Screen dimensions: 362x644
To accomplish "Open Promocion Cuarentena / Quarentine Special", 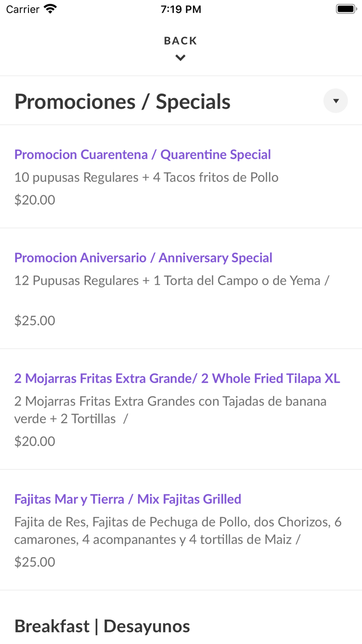I will pos(143,154).
